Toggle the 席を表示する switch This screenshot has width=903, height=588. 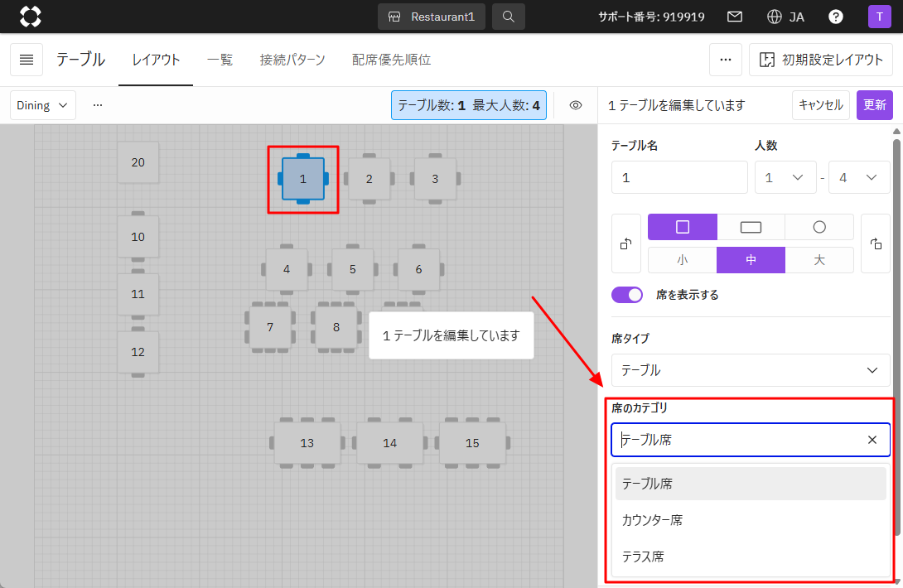point(626,294)
